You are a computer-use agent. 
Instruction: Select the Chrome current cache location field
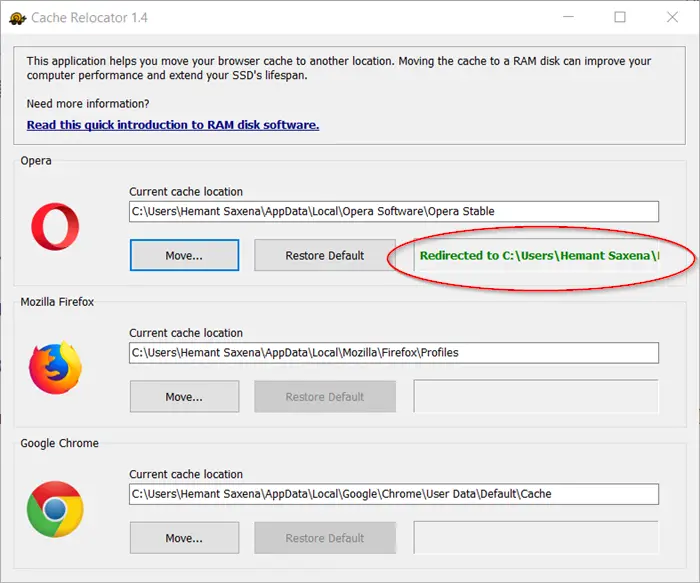point(394,494)
